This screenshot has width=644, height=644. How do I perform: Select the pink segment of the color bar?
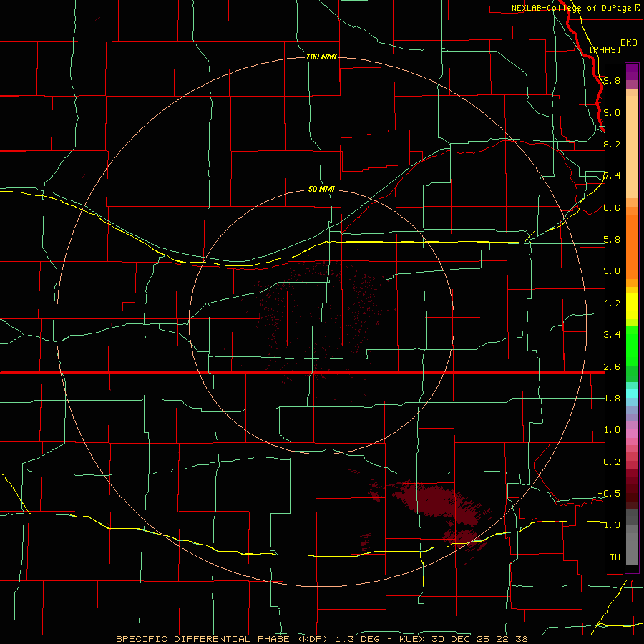[x=632, y=434]
